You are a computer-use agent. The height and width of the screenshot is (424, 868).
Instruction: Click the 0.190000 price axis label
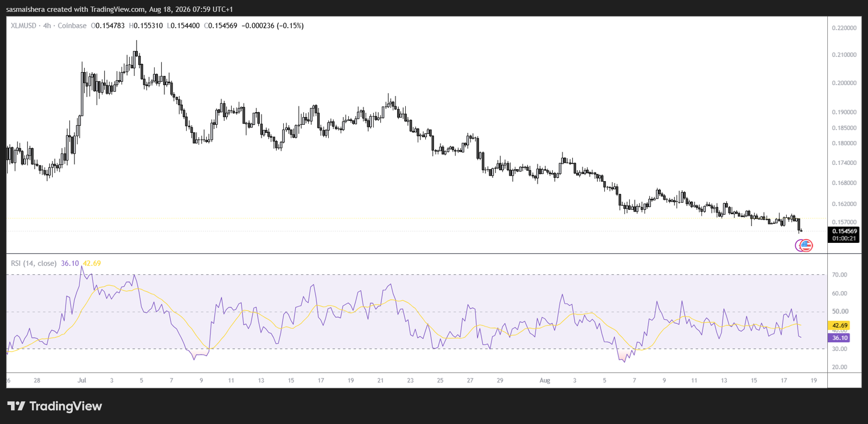pyautogui.click(x=844, y=112)
